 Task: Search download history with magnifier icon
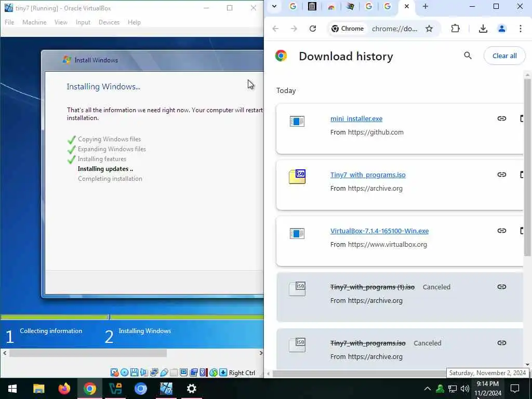(468, 56)
